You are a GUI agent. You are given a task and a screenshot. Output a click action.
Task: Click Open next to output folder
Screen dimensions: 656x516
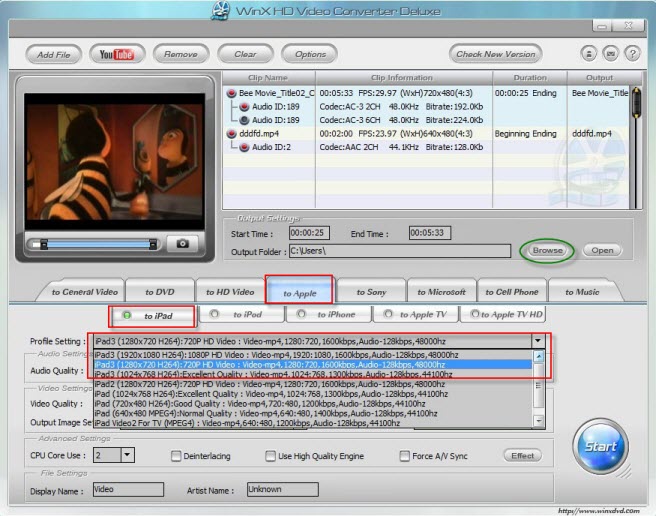click(x=602, y=250)
